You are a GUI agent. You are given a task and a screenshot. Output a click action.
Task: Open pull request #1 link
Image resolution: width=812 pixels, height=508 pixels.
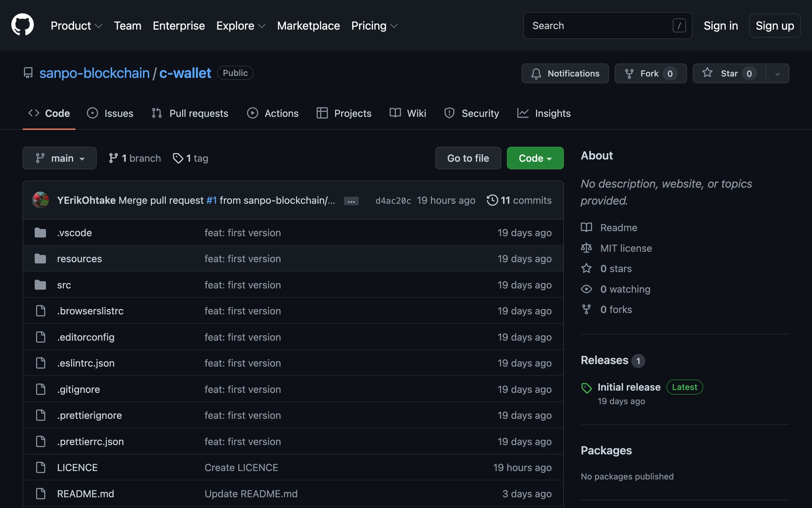[212, 200]
